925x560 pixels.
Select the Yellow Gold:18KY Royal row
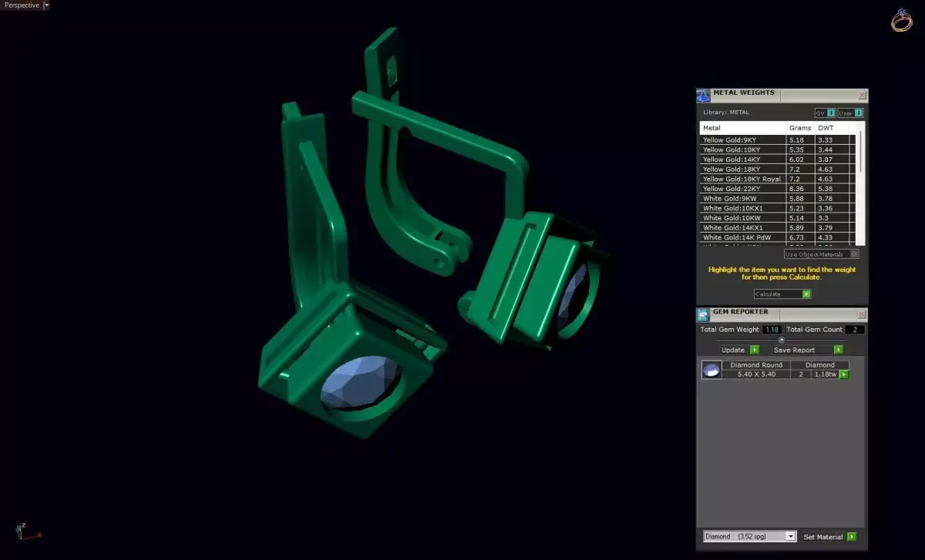(740, 179)
